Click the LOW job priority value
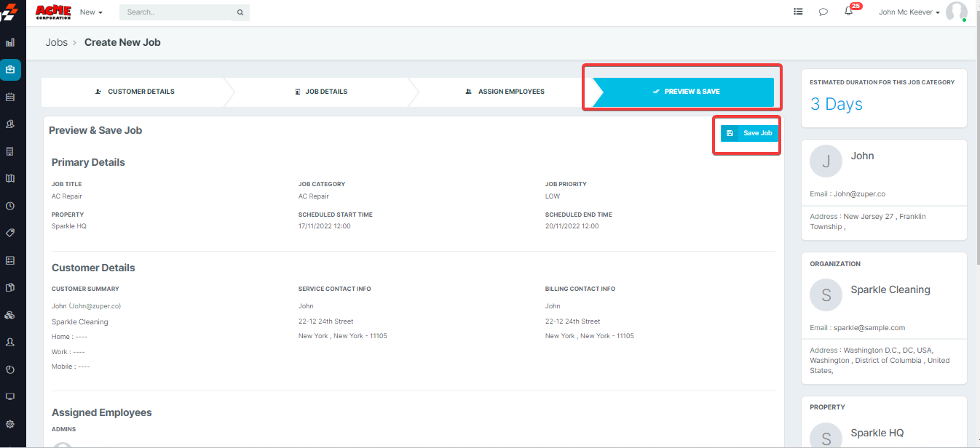This screenshot has height=448, width=980. 553,196
